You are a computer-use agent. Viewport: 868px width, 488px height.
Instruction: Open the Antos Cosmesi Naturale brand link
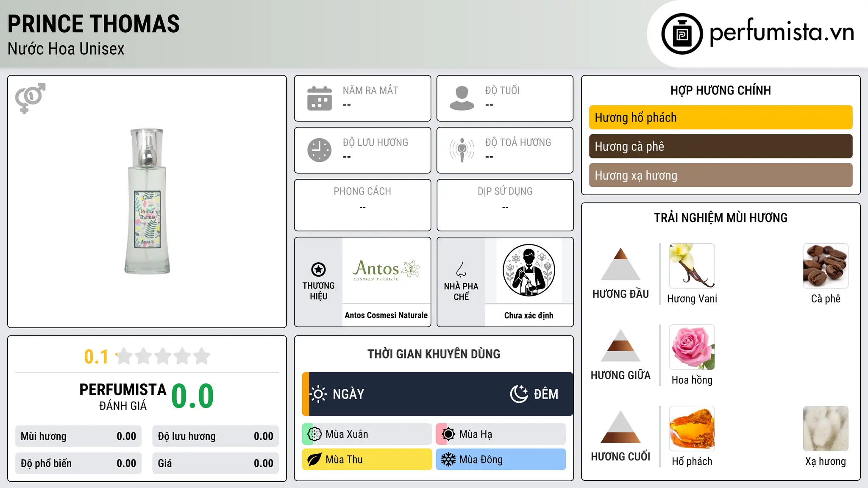pyautogui.click(x=386, y=315)
